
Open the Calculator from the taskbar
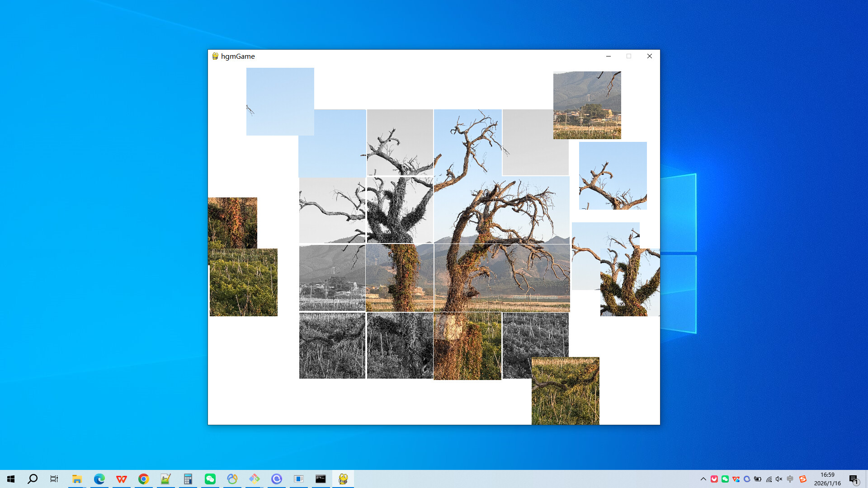click(x=188, y=479)
